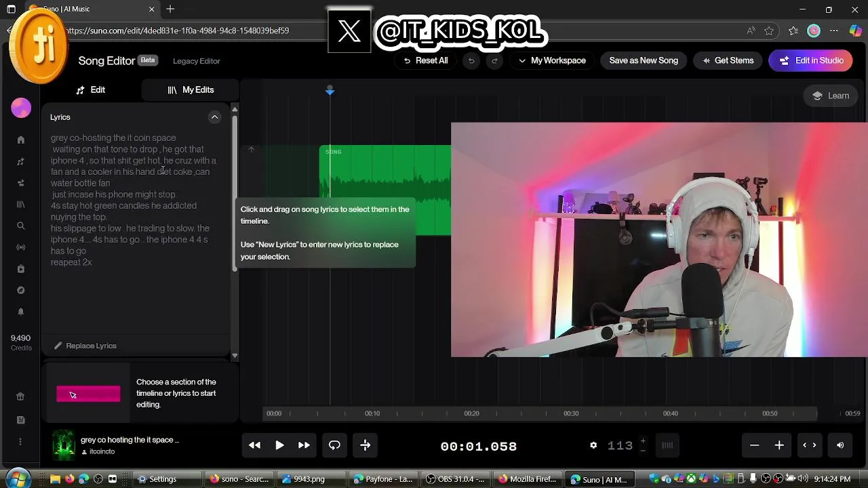Click the Beta badge next to Song Editor
Screen dimensions: 868x488
point(148,60)
